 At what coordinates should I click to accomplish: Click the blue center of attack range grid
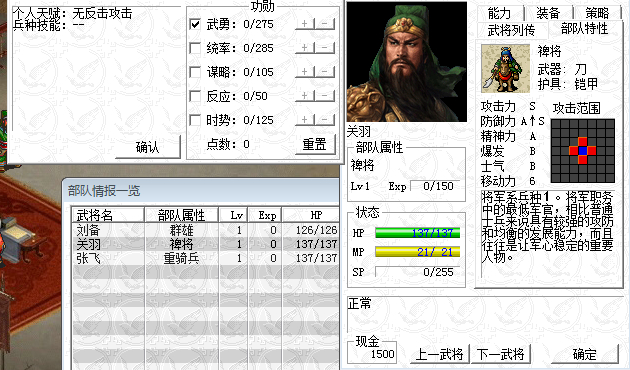coord(582,151)
